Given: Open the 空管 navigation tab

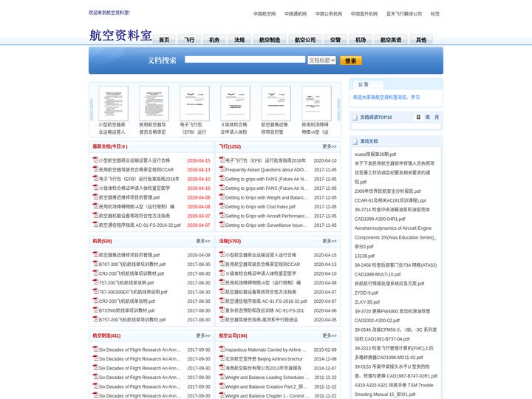Looking at the screenshot, I should tap(335, 40).
